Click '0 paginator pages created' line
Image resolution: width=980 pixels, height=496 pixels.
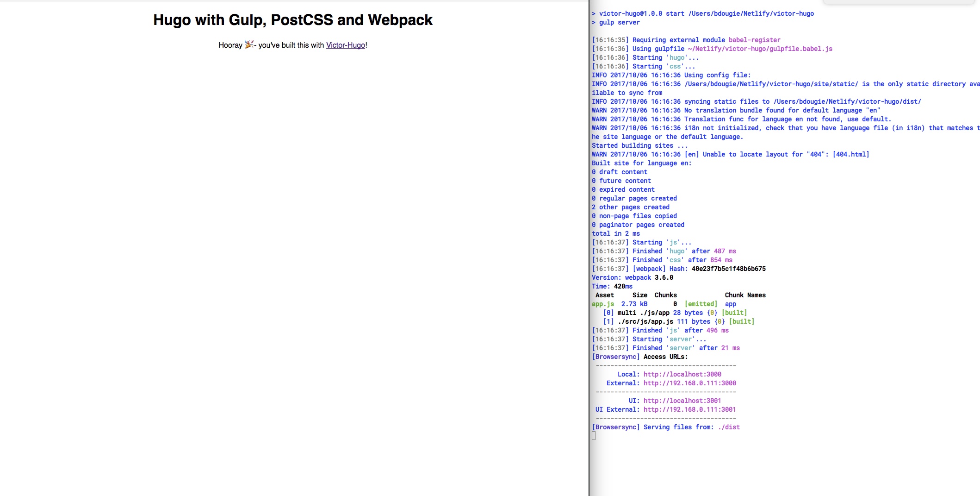(x=638, y=225)
